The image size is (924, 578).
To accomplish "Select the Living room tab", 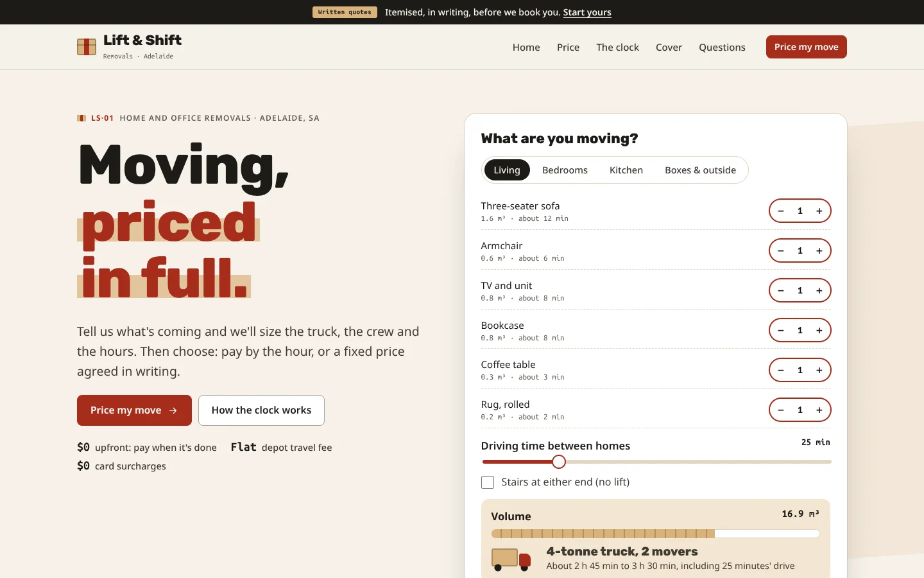I will click(x=507, y=170).
